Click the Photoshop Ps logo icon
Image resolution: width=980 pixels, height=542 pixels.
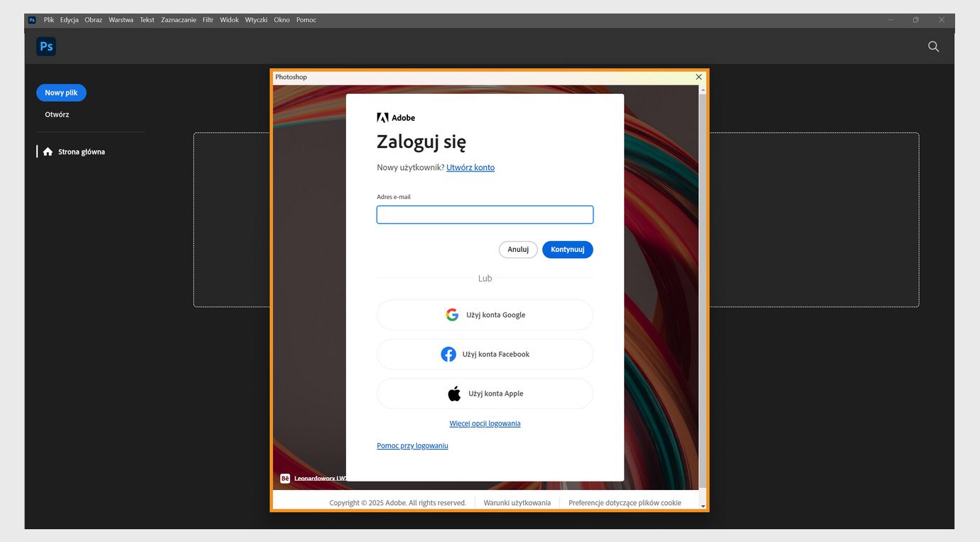45,46
